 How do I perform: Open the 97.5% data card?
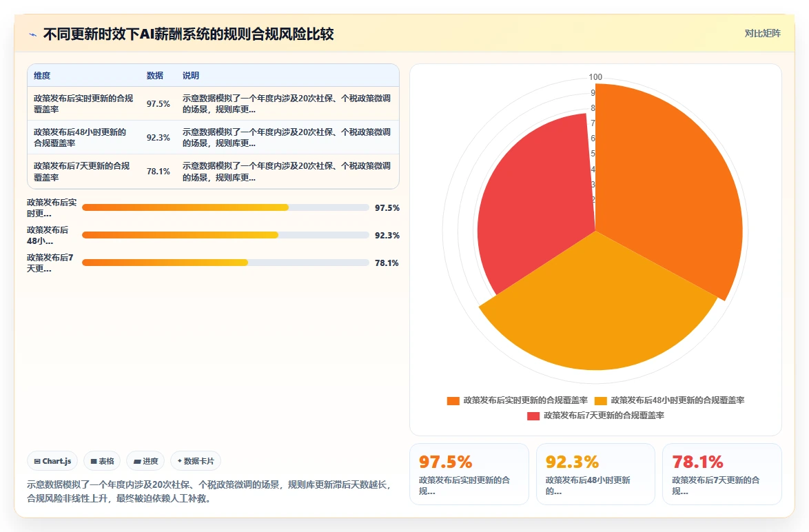[469, 473]
